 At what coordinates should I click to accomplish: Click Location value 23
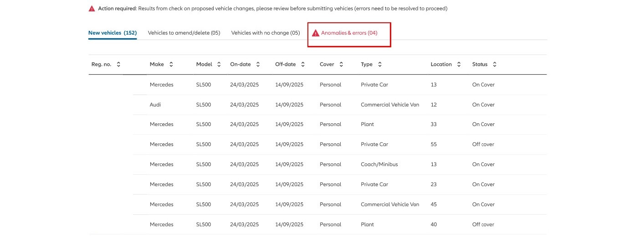coord(434,184)
